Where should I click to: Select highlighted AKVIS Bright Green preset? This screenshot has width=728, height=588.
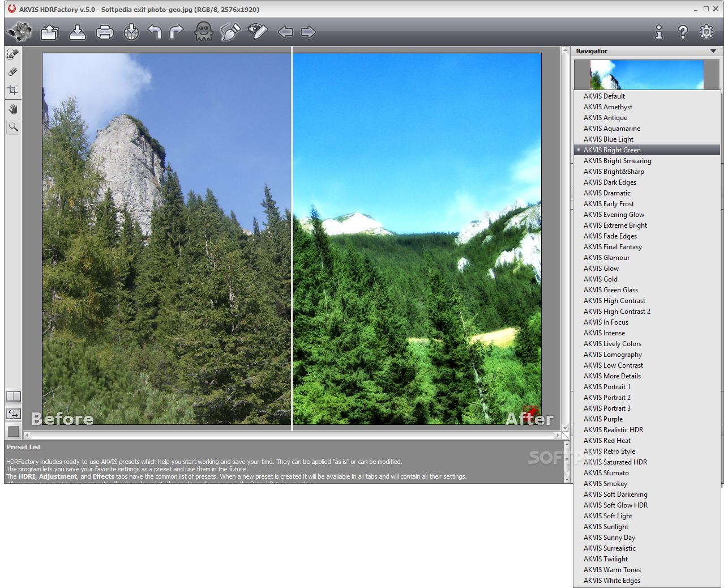coord(647,150)
